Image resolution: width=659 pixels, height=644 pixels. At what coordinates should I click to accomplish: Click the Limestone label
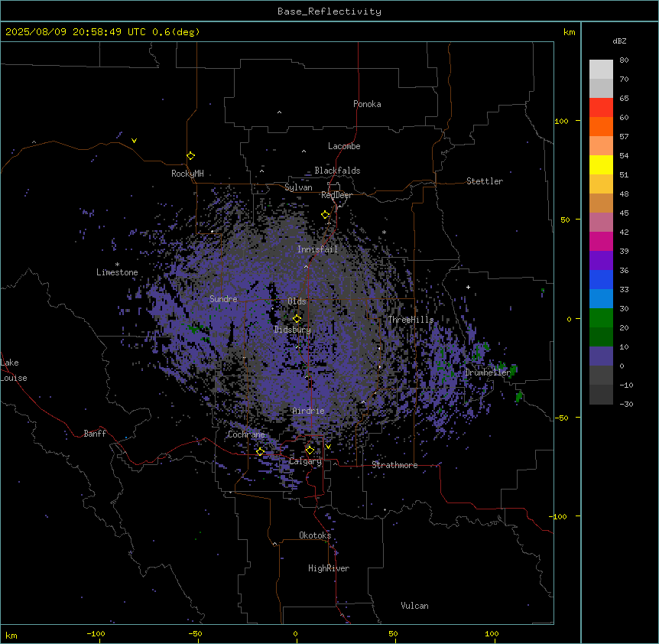tap(117, 272)
